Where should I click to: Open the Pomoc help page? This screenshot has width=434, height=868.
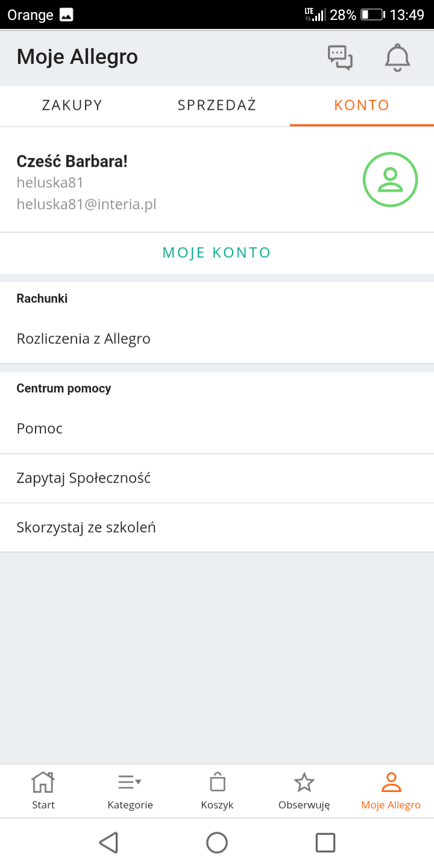(39, 428)
